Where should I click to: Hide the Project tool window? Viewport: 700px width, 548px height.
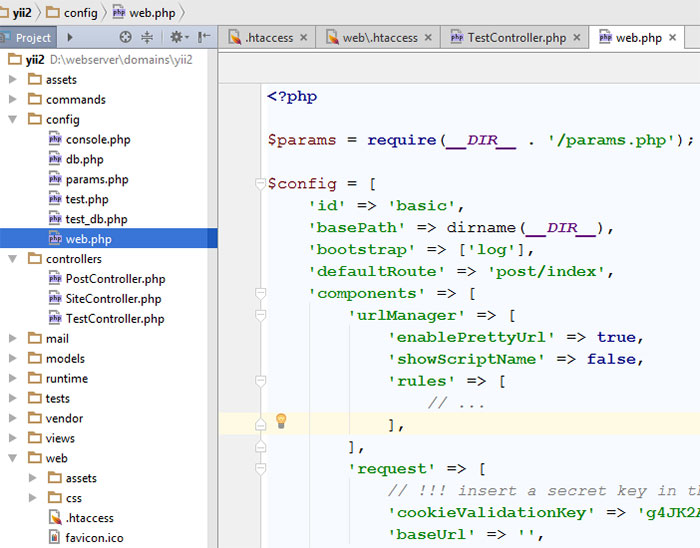(204, 37)
